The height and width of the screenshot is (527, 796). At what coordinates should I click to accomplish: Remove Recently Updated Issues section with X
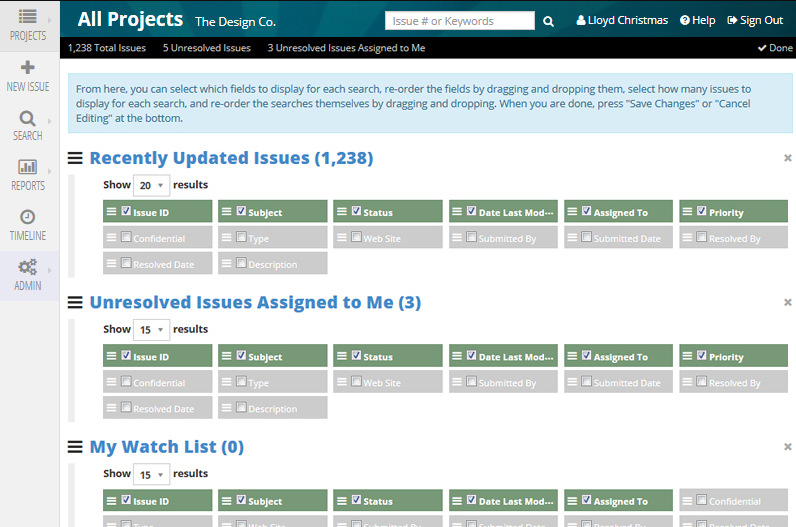coord(787,158)
